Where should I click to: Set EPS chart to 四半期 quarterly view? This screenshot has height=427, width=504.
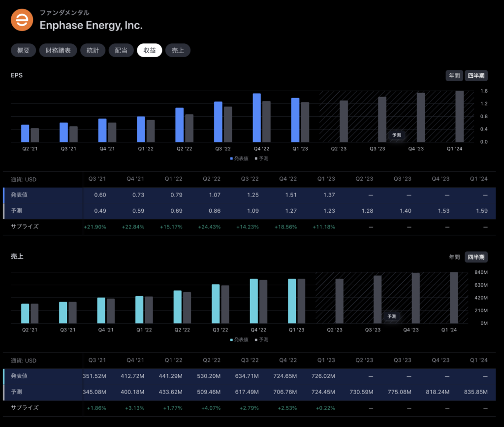476,75
